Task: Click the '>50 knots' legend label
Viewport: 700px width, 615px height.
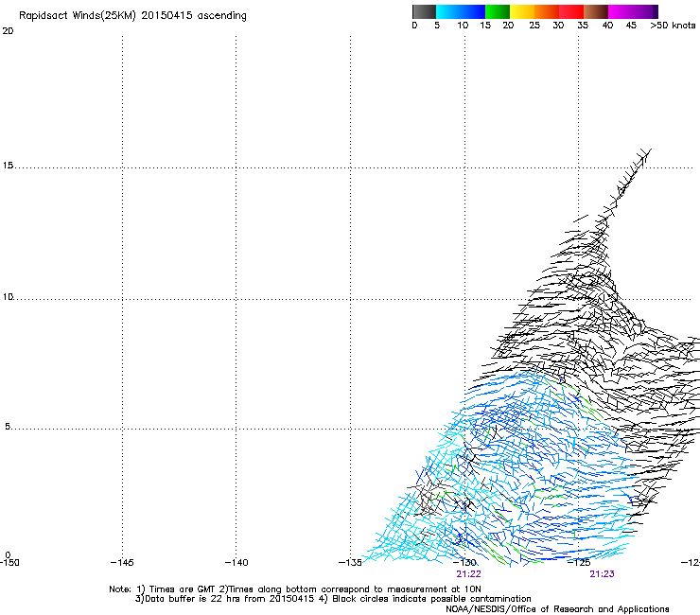Action: (673, 26)
